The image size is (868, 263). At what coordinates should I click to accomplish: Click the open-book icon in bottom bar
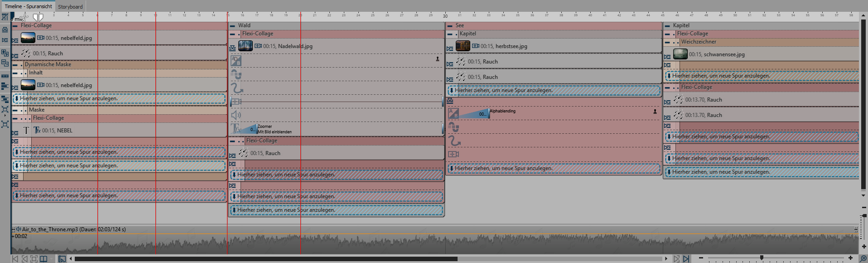[43, 259]
